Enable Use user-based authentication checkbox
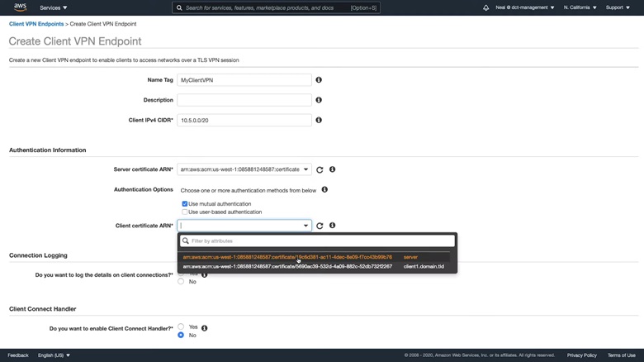Image resolution: width=644 pixels, height=362 pixels. pos(185,212)
